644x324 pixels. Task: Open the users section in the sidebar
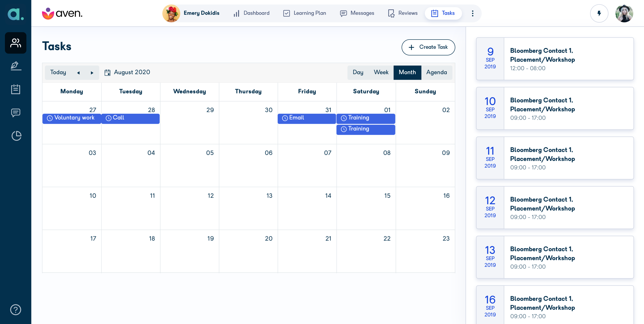(15, 43)
